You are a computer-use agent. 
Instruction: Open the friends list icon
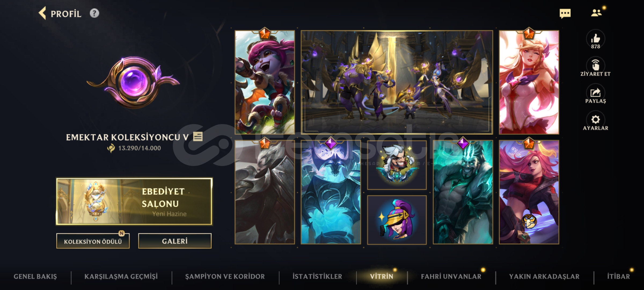point(596,13)
